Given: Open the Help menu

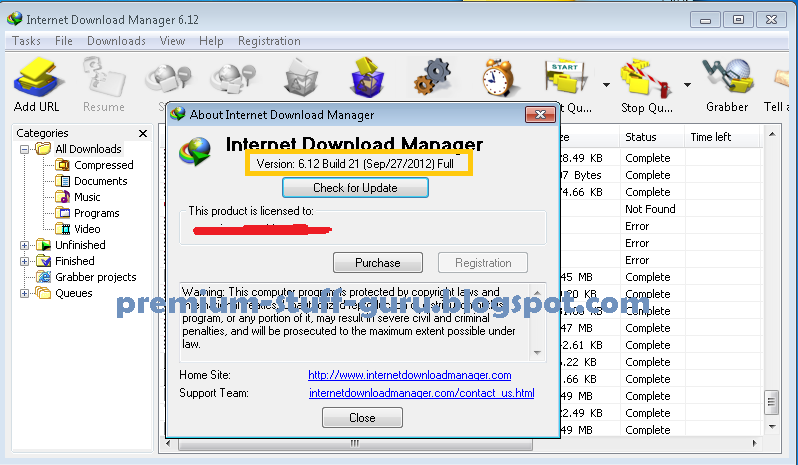Looking at the screenshot, I should 211,41.
